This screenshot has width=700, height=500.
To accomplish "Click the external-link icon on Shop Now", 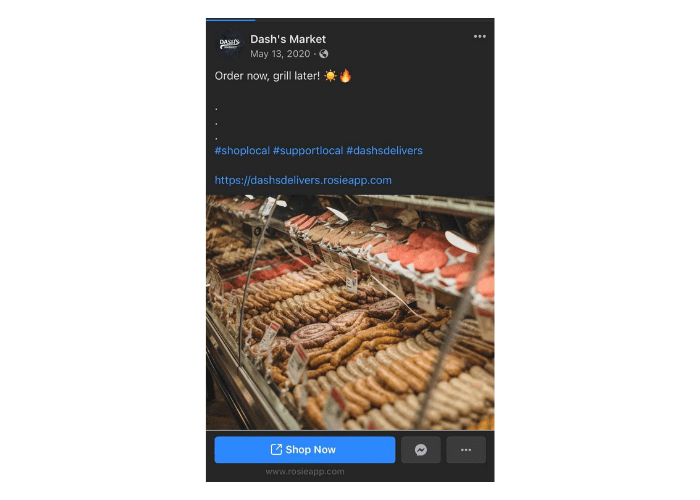I will 276,450.
